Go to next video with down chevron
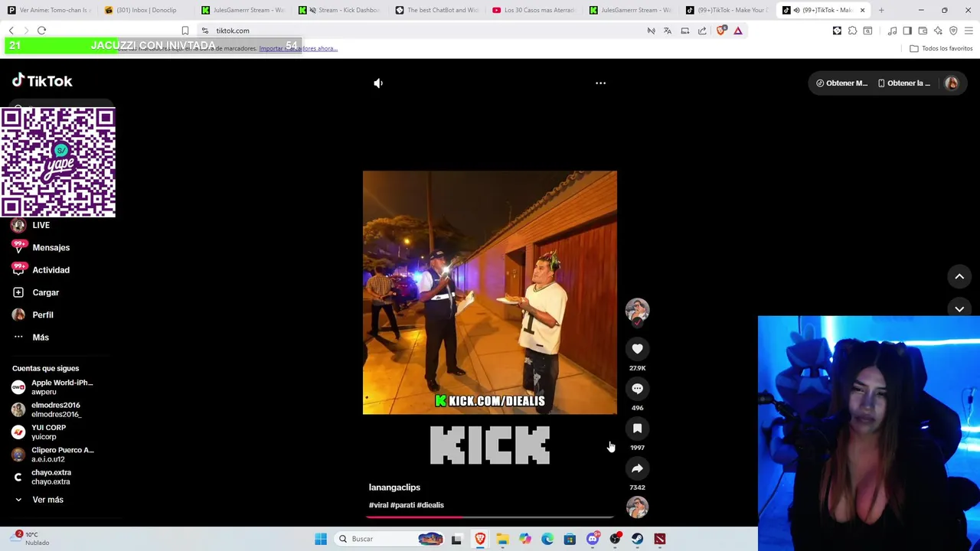 959,309
